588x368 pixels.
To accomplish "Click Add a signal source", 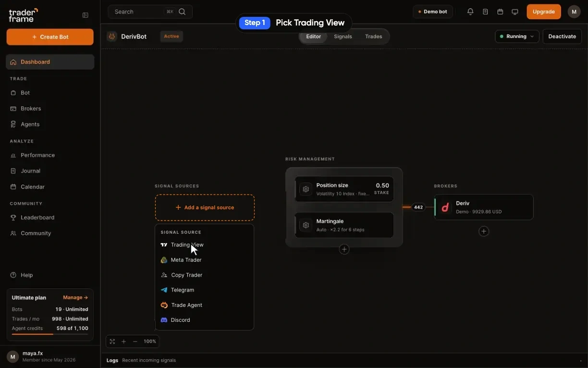I will tap(205, 207).
